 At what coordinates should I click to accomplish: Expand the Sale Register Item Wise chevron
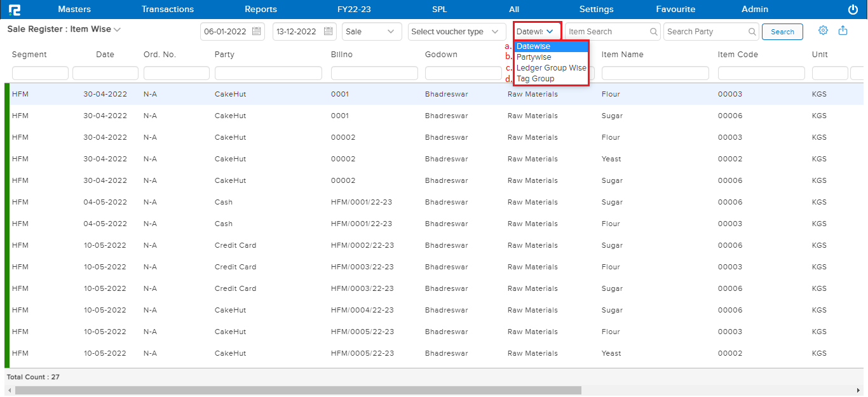point(118,29)
